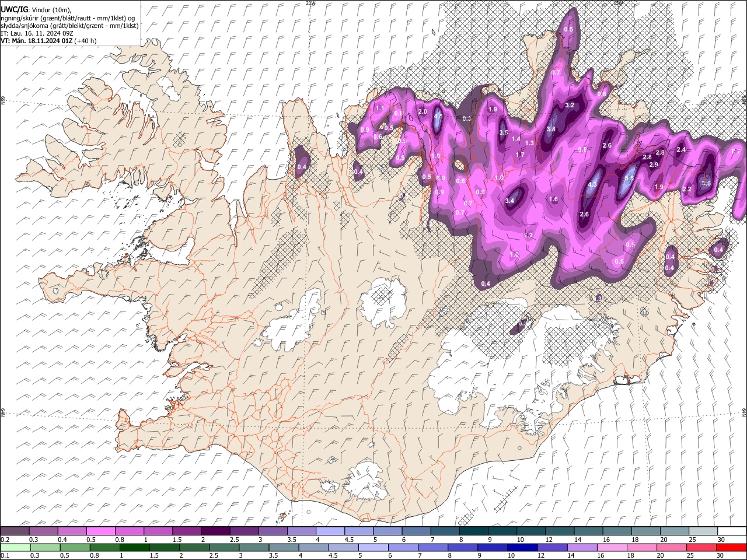Click the "4.3" snowfall value on the map
Image resolution: width=747 pixels, height=560 pixels.
pos(592,184)
